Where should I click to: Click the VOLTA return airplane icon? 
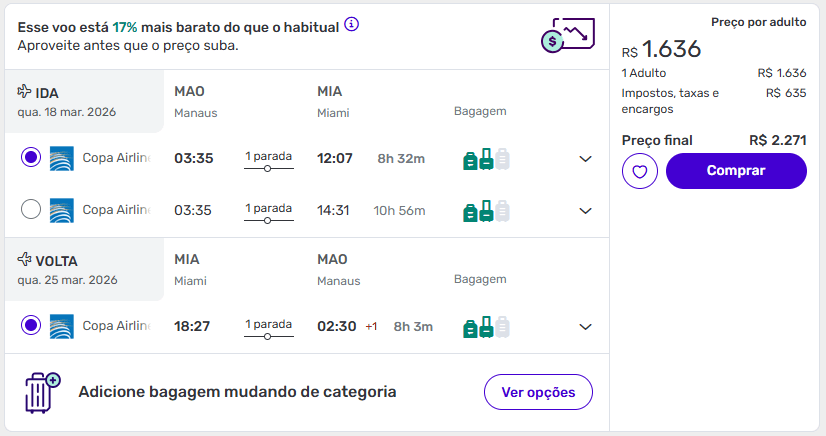25,261
